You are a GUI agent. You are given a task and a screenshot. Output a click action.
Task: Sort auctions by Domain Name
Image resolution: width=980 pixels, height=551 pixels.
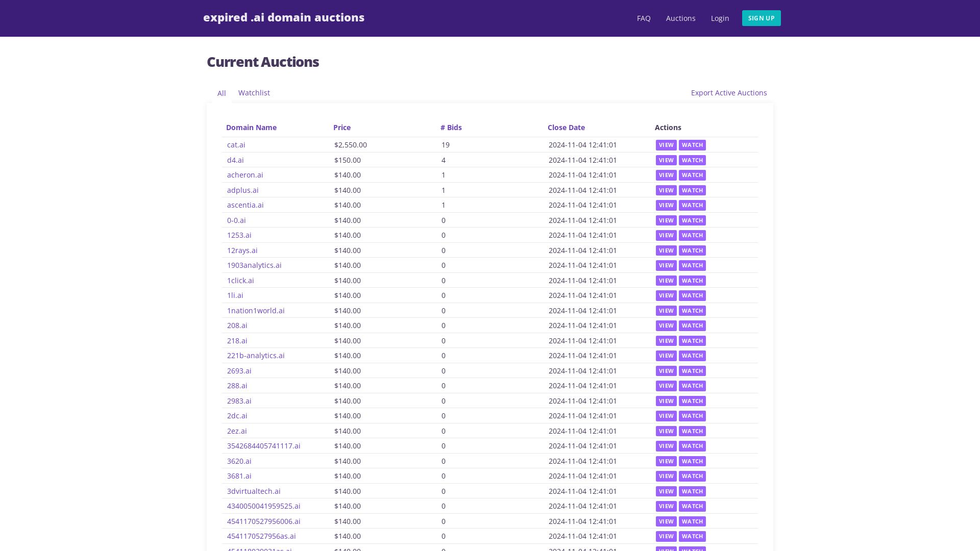click(x=251, y=128)
